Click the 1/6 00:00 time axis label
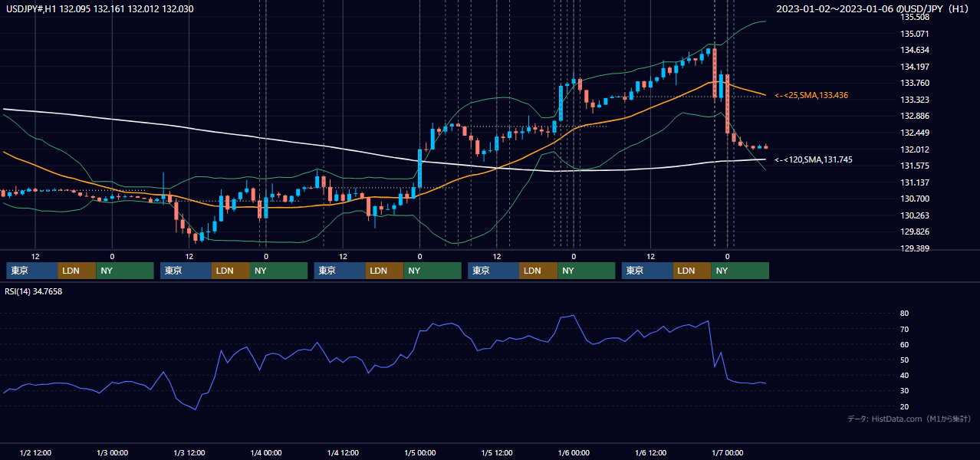The height and width of the screenshot is (460, 980). tap(574, 453)
